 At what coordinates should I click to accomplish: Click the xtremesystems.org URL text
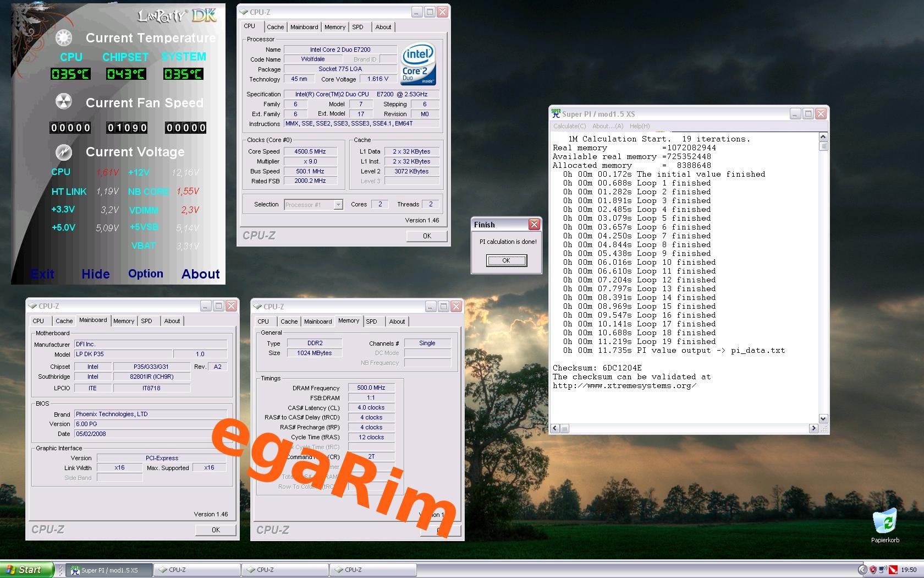coord(625,385)
